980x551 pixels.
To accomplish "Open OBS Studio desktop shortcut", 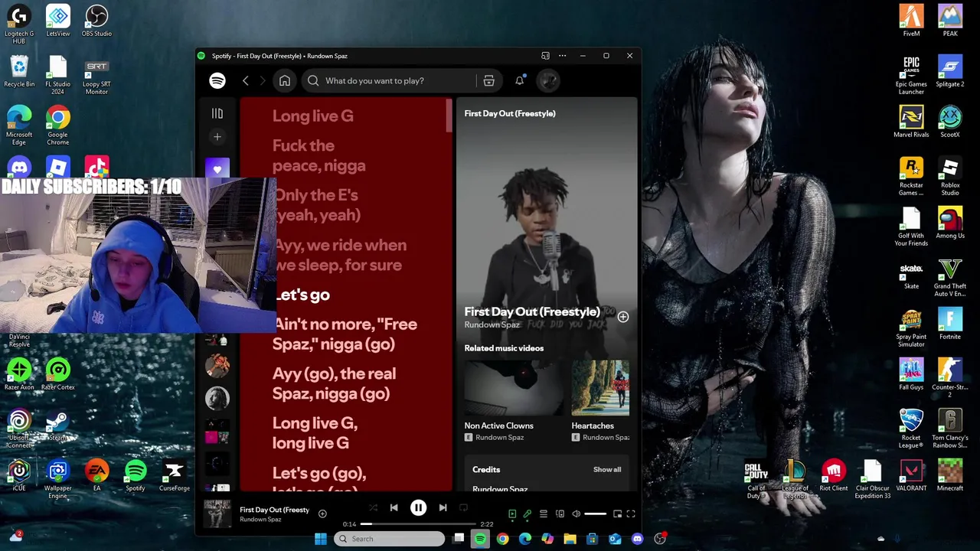I will (x=96, y=21).
